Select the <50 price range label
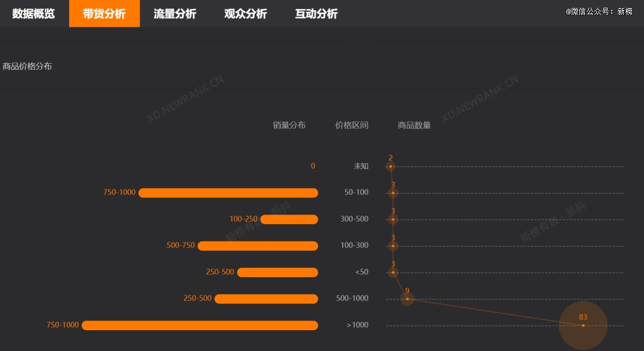Image resolution: width=644 pixels, height=351 pixels. tap(361, 272)
